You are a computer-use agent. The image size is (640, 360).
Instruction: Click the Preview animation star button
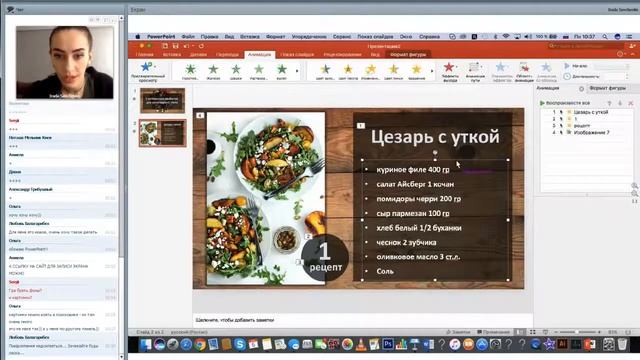(x=147, y=71)
